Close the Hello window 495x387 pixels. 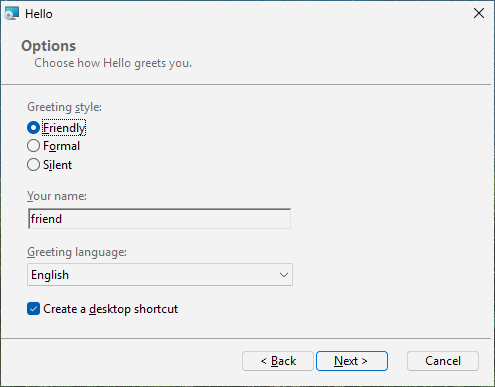click(x=479, y=13)
